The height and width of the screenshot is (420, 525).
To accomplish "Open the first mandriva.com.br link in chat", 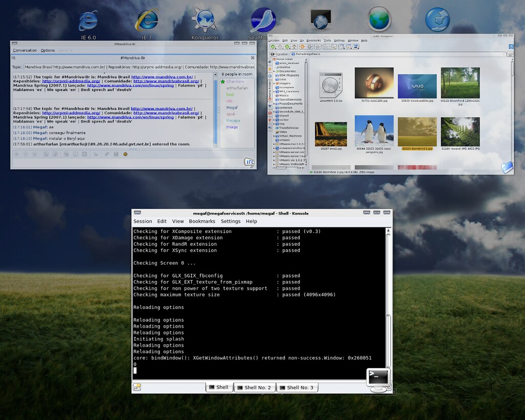I will (161, 77).
